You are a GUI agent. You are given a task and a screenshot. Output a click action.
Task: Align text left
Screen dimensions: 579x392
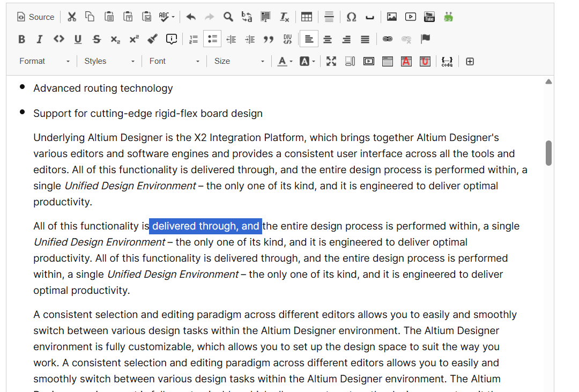coord(309,39)
